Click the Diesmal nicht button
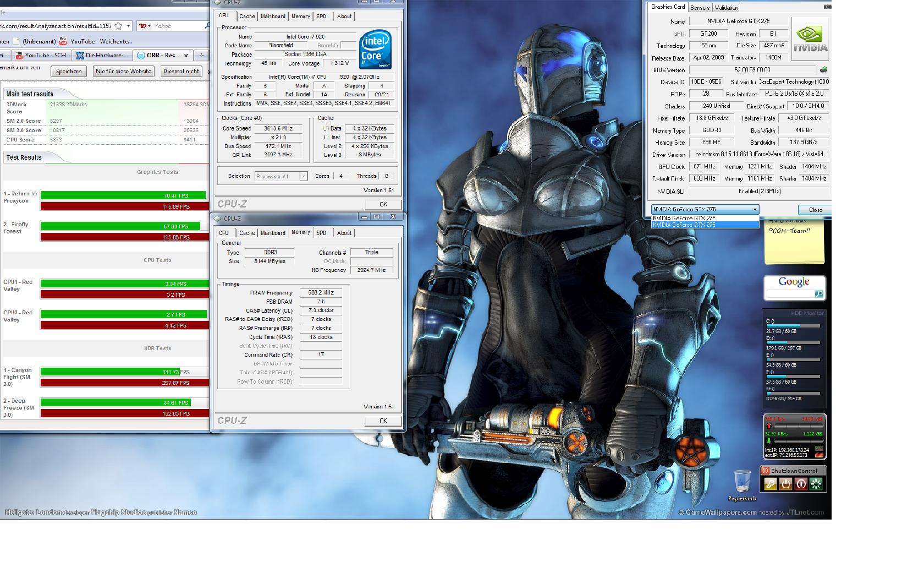This screenshot has height=578, width=924. 181,71
